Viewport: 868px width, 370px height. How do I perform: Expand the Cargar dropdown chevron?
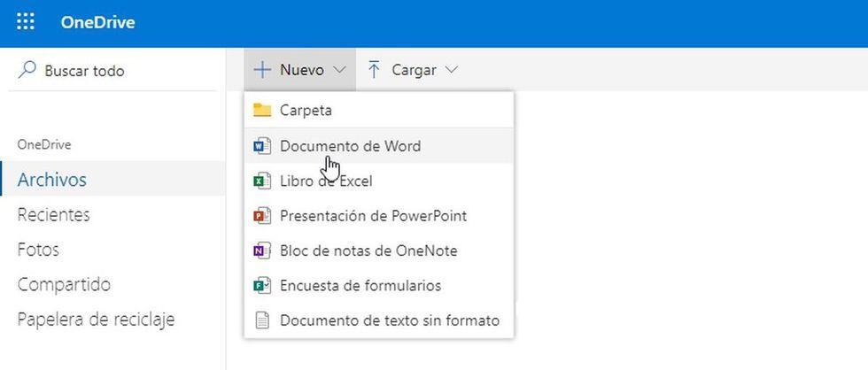tap(452, 70)
